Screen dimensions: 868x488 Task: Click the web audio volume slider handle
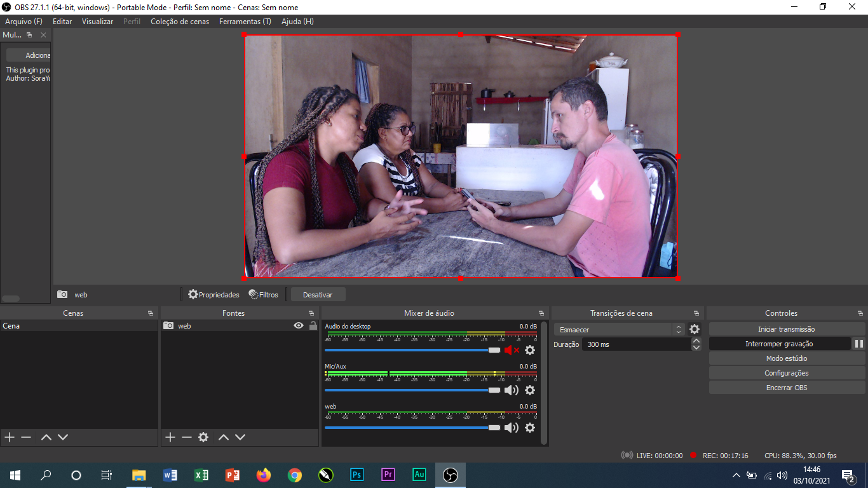tap(494, 428)
